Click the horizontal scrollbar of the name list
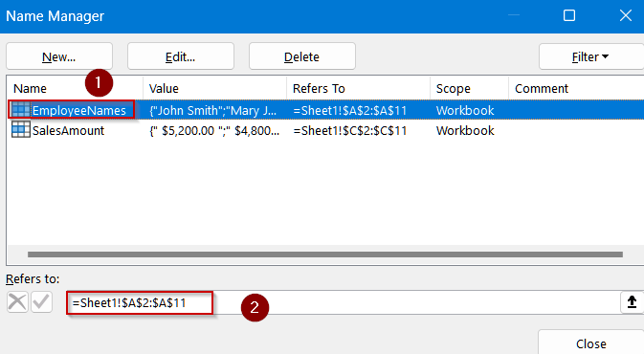 pyautogui.click(x=325, y=254)
